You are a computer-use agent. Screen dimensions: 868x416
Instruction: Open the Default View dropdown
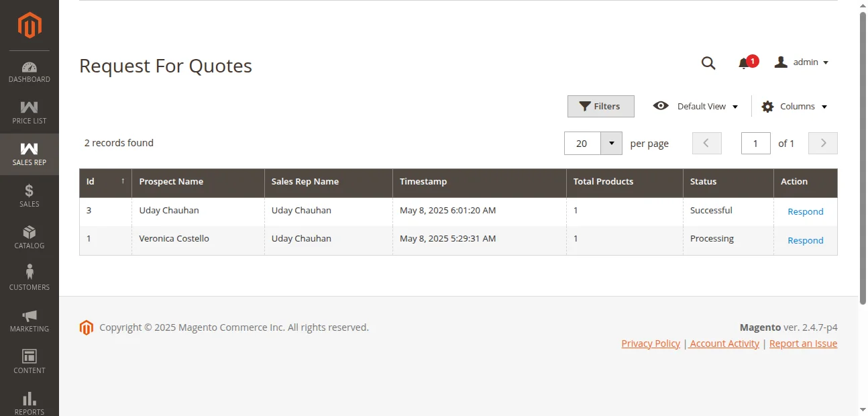(x=696, y=106)
